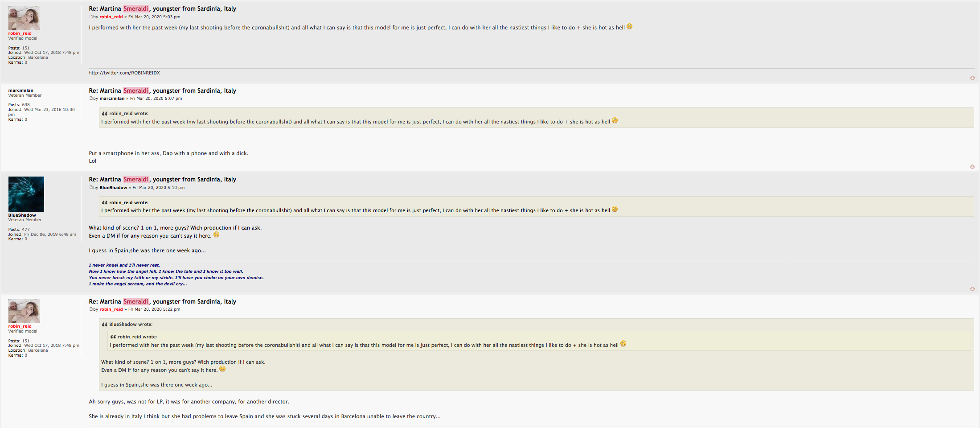Click the post icon beside the 5:10 pm byline

(91, 188)
